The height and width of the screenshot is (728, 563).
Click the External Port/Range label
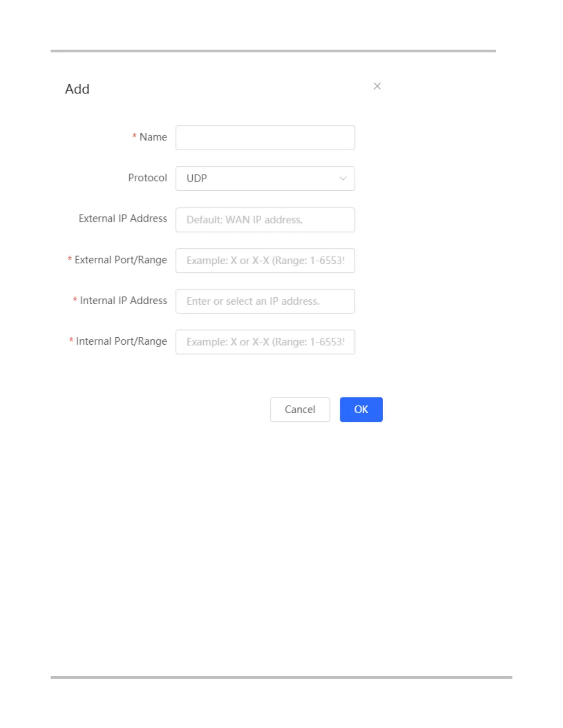click(x=121, y=260)
